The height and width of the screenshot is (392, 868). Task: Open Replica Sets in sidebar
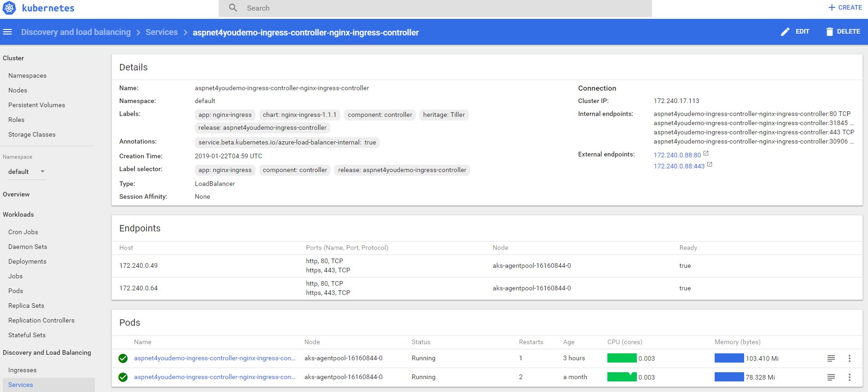coord(26,306)
